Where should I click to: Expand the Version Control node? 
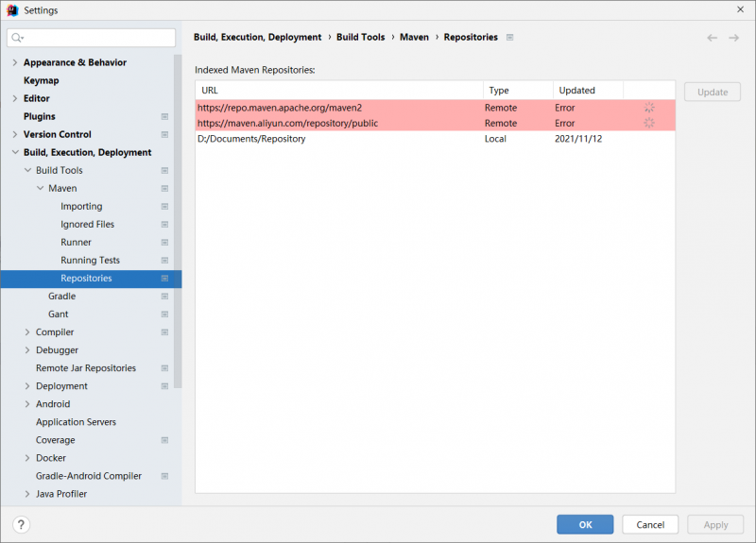14,135
